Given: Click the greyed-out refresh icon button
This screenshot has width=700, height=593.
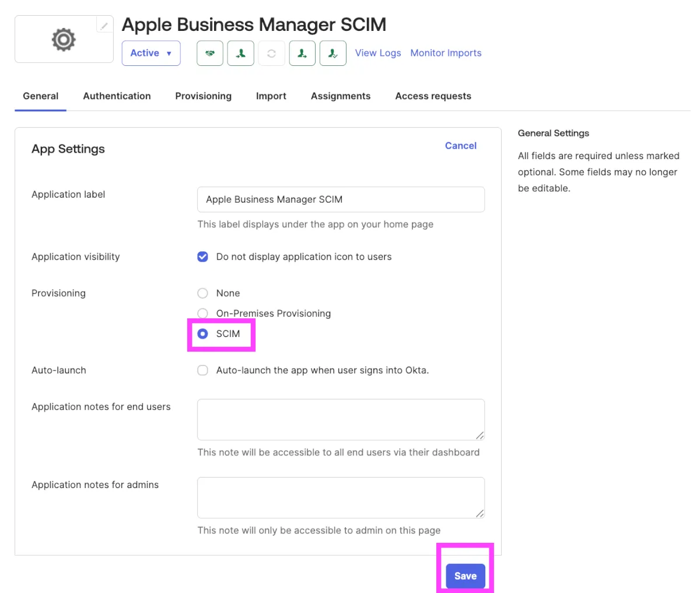Looking at the screenshot, I should 271,53.
